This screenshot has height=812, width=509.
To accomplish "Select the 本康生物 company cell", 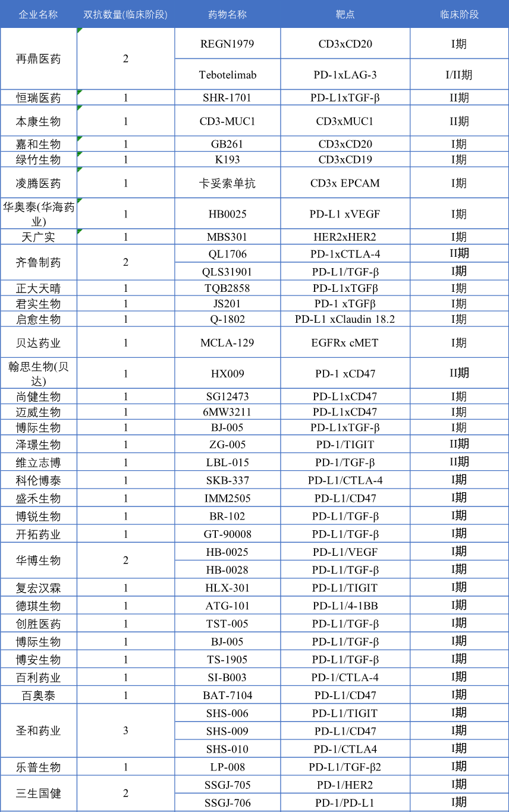I will (39, 121).
